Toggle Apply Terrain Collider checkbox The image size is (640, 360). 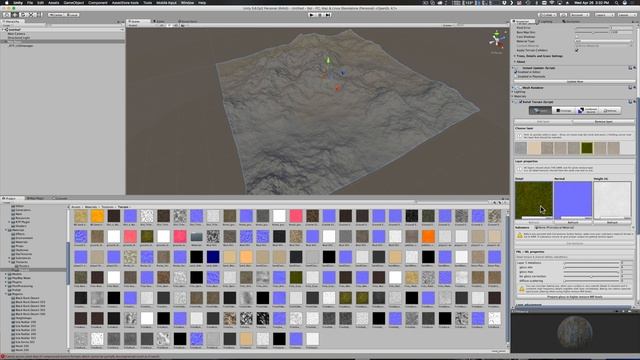577,50
